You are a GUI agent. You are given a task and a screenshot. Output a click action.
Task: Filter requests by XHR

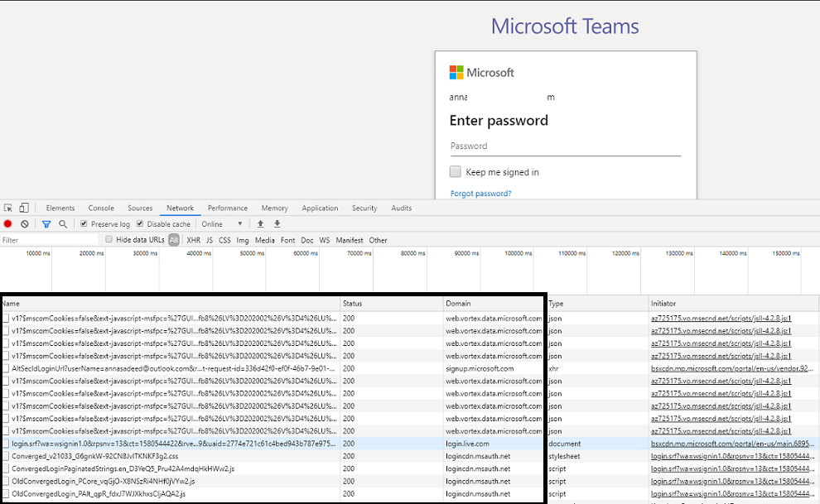[x=194, y=240]
